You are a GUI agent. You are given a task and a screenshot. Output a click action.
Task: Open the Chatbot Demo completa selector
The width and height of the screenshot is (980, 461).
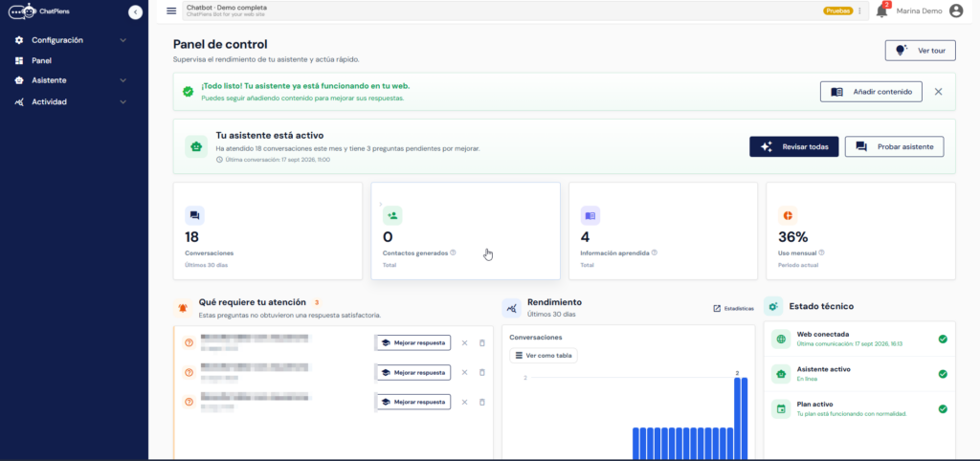click(525, 11)
